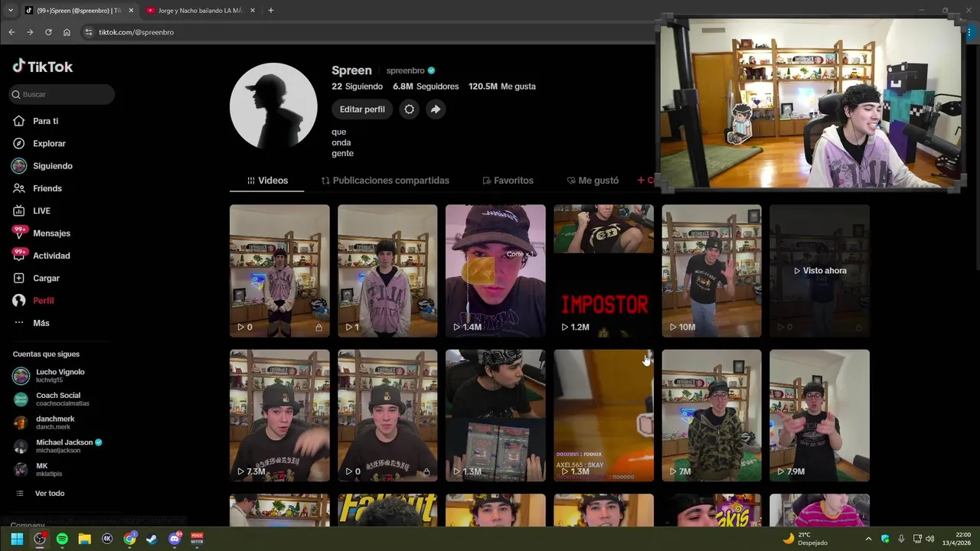
Task: Open the 10M views video
Action: tap(711, 271)
